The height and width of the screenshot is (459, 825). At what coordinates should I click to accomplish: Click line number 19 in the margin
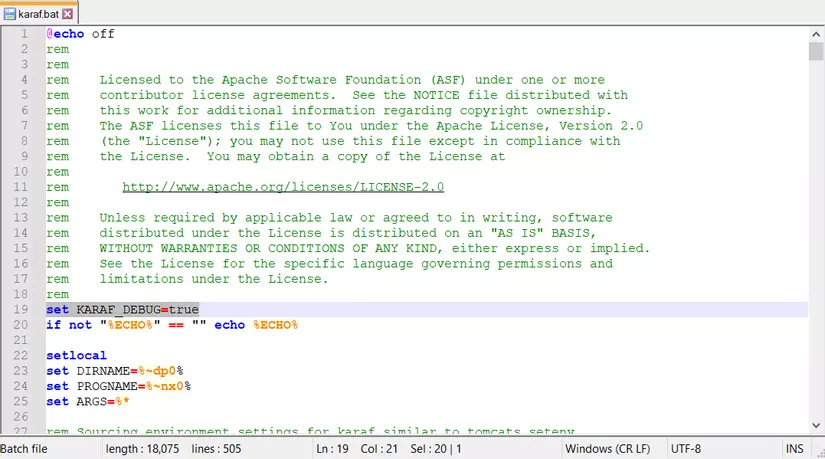(21, 310)
